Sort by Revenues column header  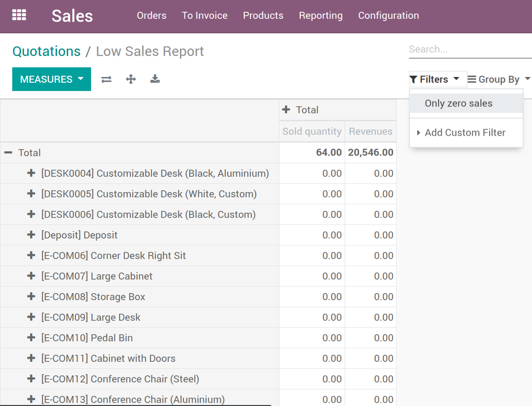tap(371, 132)
